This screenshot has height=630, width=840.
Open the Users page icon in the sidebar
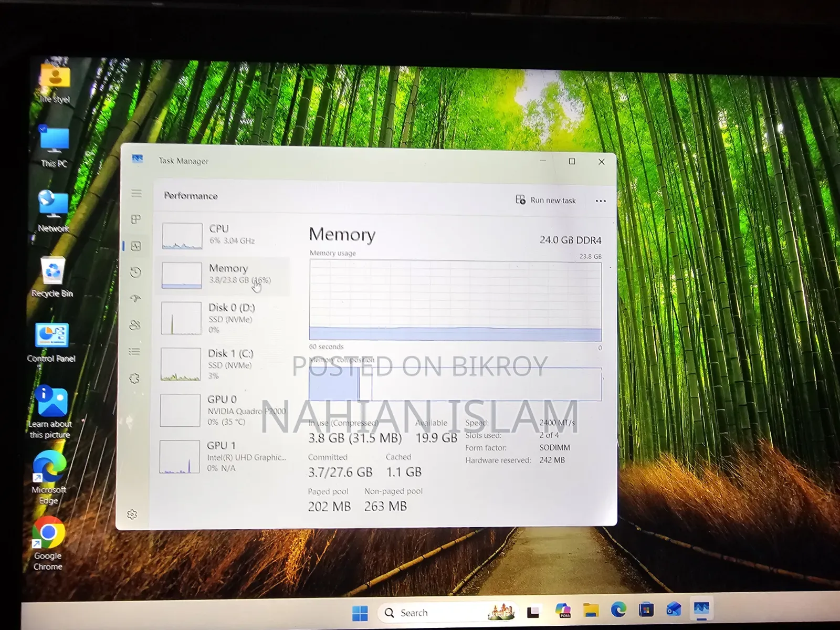(x=135, y=325)
